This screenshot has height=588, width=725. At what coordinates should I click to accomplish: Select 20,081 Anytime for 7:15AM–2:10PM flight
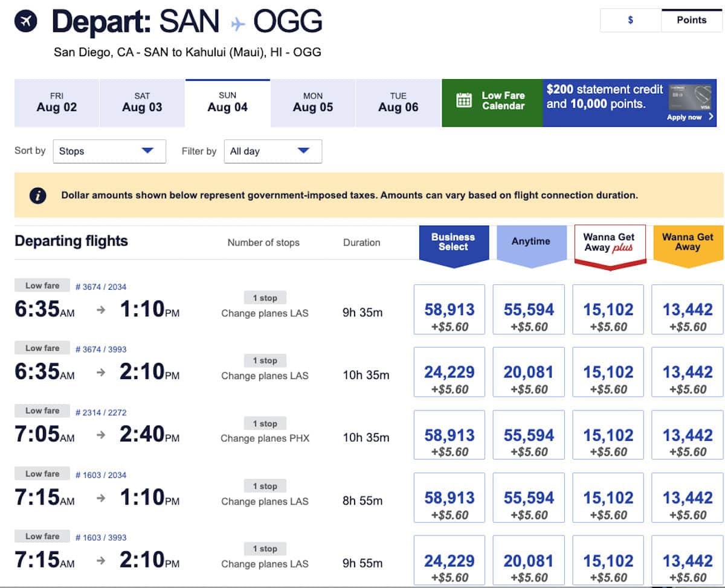(529, 561)
